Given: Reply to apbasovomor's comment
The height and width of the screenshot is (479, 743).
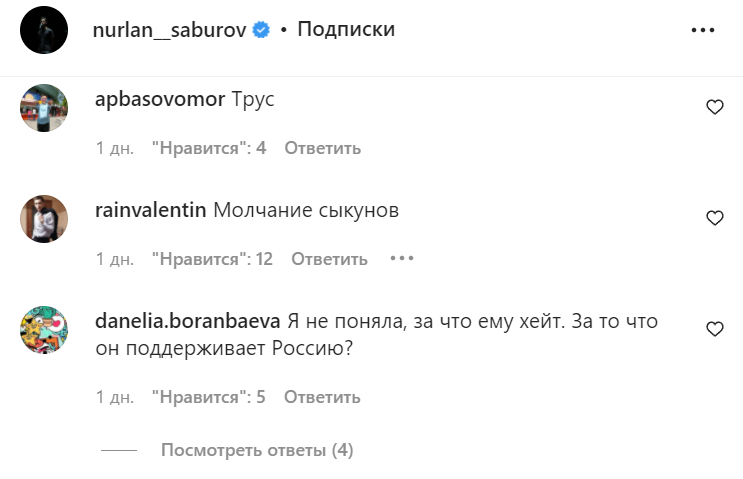Looking at the screenshot, I should click(x=322, y=148).
